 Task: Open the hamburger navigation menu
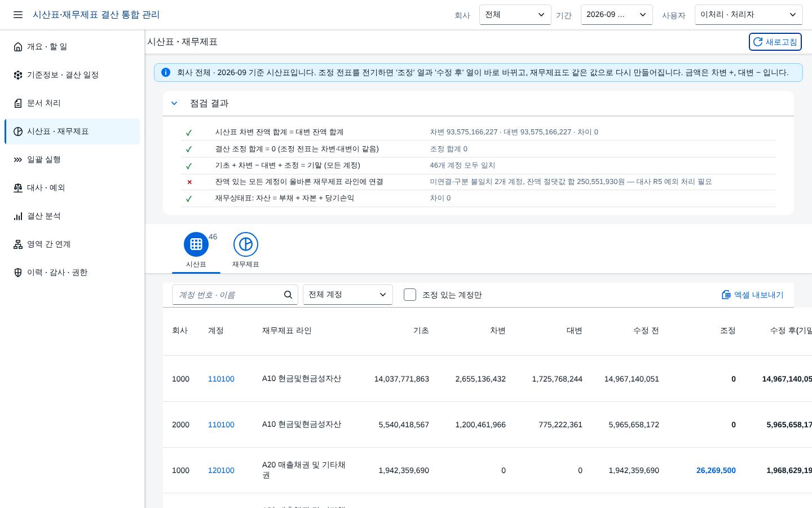pos(18,15)
